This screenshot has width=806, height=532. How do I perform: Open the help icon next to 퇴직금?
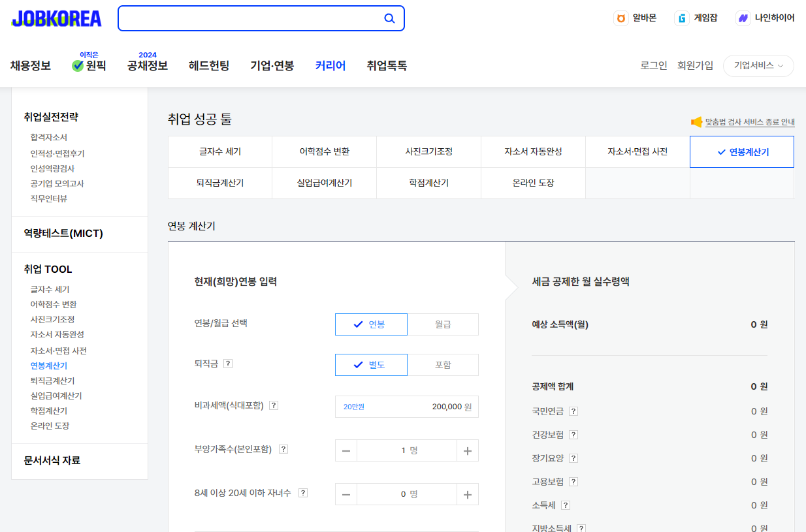[227, 364]
